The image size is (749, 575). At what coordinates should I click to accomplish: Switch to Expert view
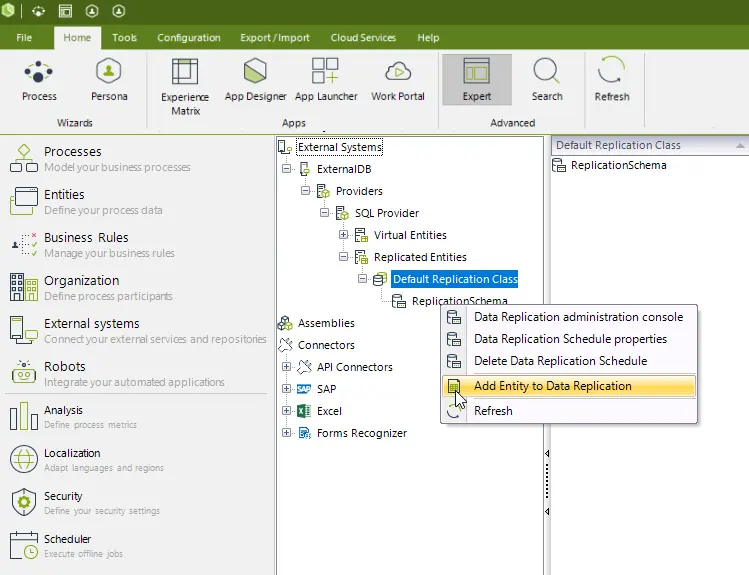click(477, 80)
